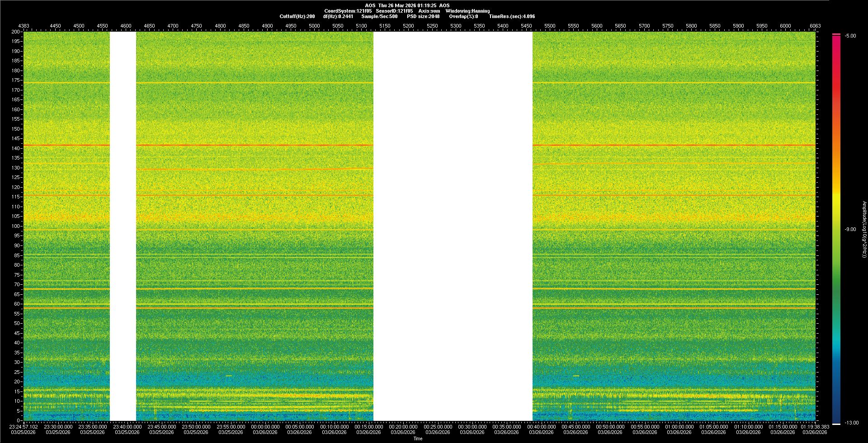Click the Time axis label
The width and height of the screenshot is (868, 443).
[x=418, y=438]
